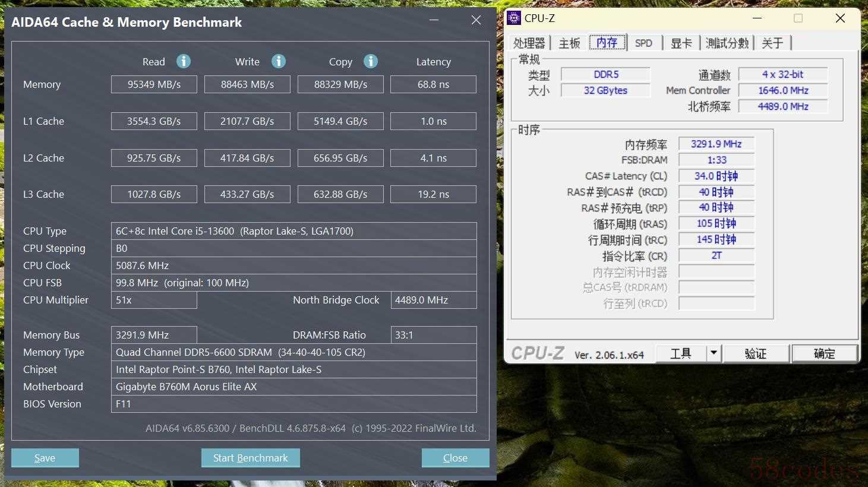Click the CPU Type field with i5-13600
Image resolution: width=868 pixels, height=487 pixels.
(x=293, y=231)
